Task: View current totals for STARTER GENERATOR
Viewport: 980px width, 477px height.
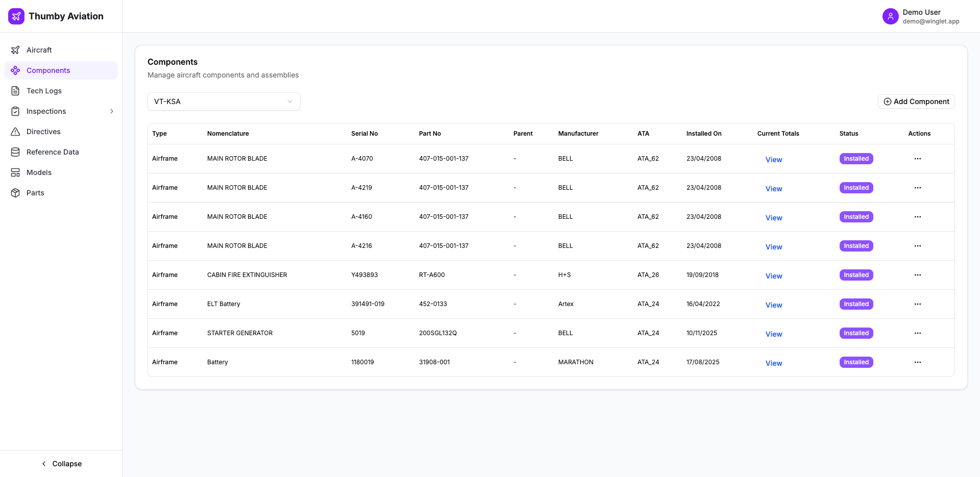Action: point(773,334)
